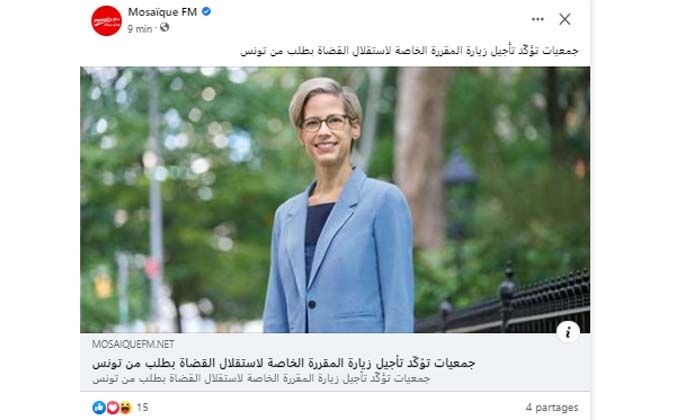Open the three-dot post options menu
The width and height of the screenshot is (675, 420).
pos(537,19)
